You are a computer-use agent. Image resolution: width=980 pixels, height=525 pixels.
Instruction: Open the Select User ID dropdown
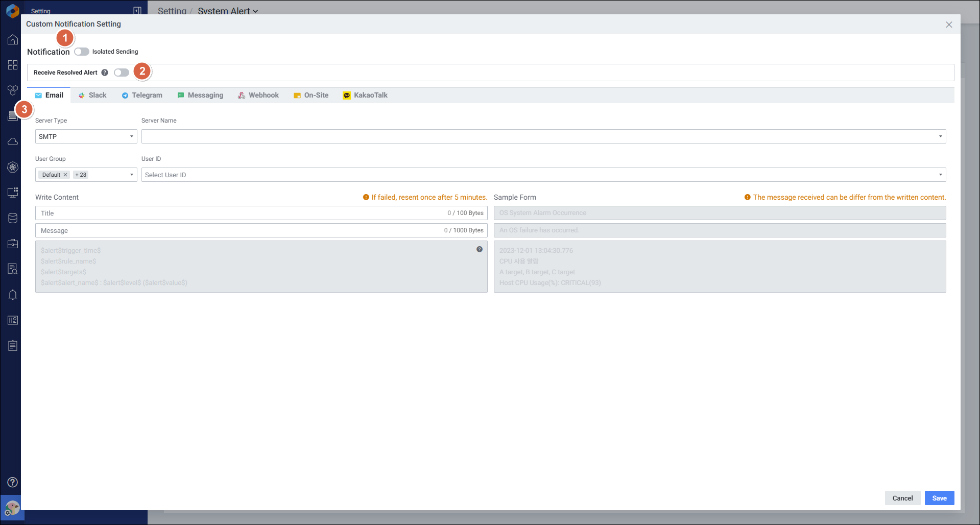[543, 175]
